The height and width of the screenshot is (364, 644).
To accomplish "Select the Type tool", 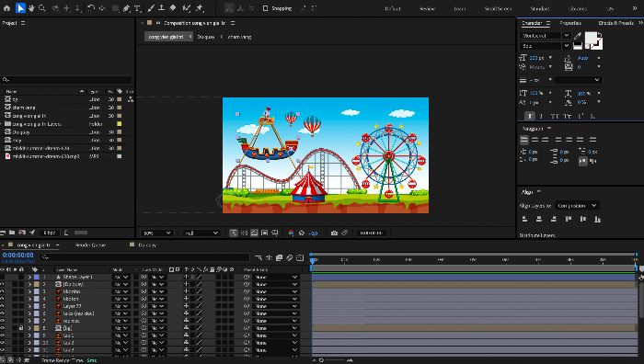I will (138, 7).
